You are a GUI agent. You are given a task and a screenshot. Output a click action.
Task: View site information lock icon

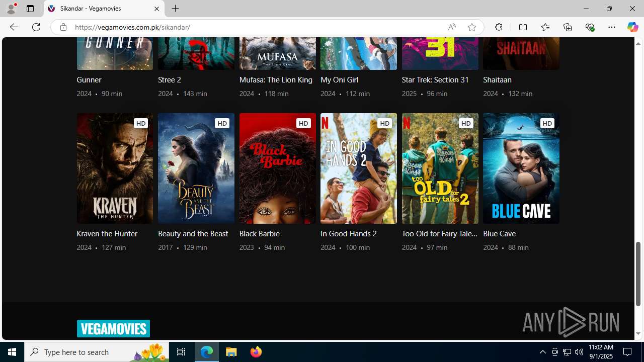coord(63,27)
